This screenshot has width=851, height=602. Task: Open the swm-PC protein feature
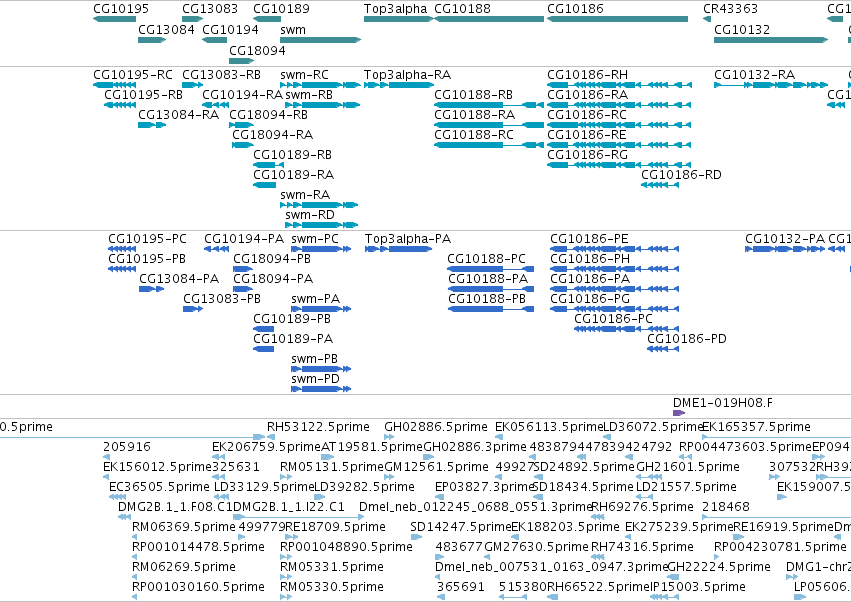(x=321, y=249)
